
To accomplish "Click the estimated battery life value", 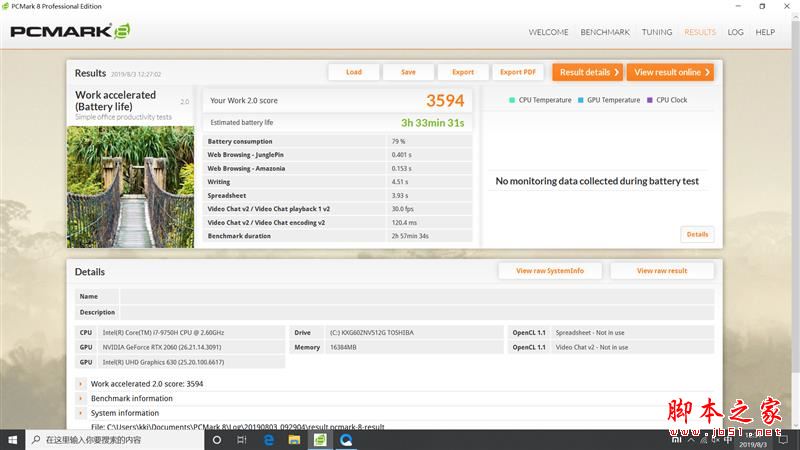I will (x=432, y=122).
